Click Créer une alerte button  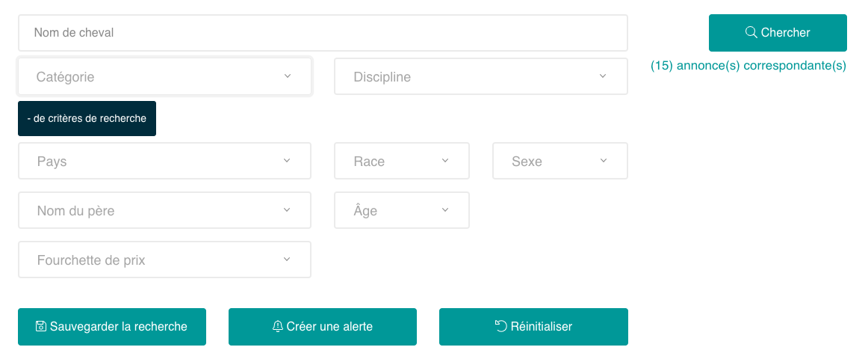point(323,327)
